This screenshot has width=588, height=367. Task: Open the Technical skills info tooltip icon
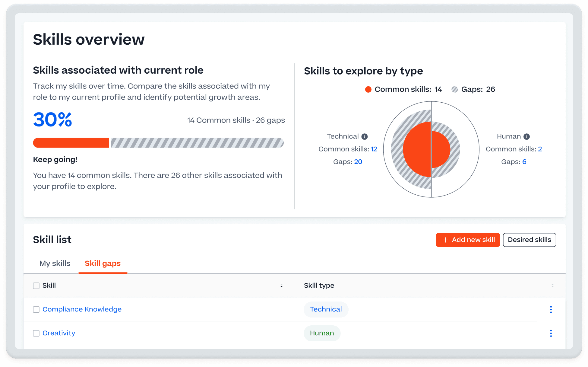pos(364,136)
